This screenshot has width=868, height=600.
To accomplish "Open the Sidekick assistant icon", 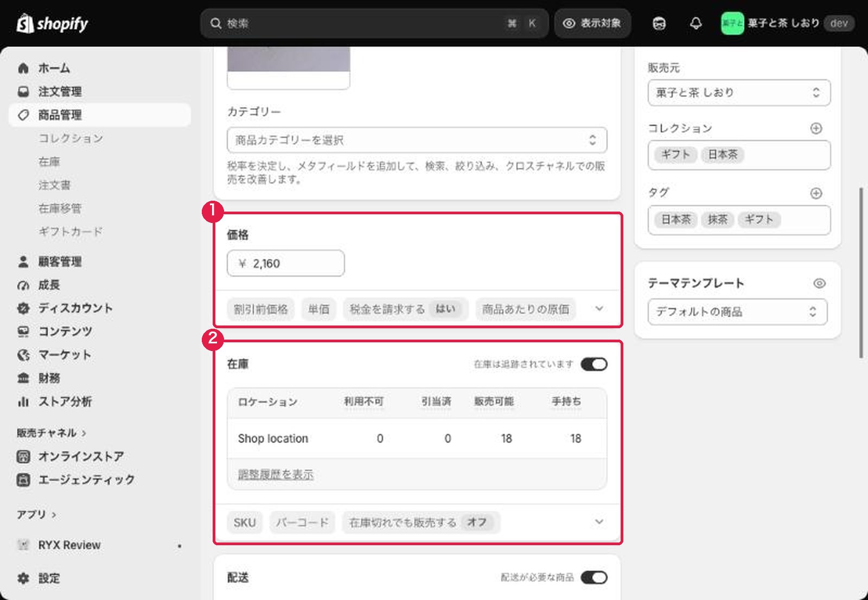I will click(659, 23).
